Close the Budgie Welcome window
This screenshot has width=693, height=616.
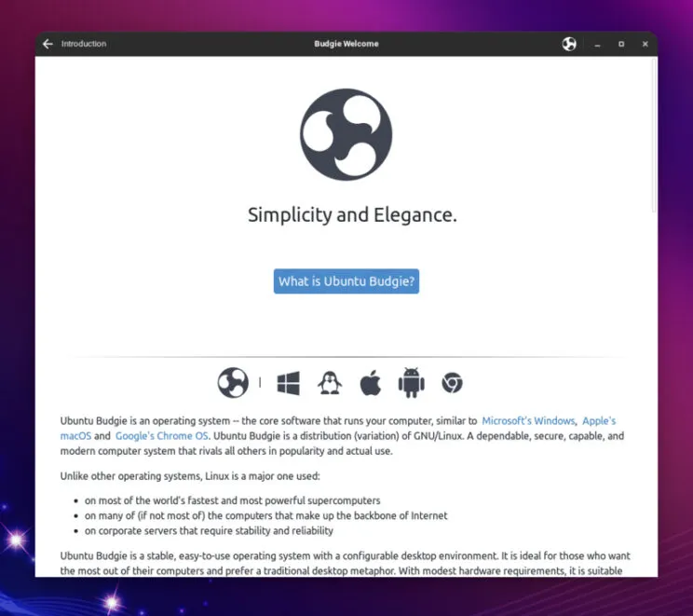[x=644, y=44]
